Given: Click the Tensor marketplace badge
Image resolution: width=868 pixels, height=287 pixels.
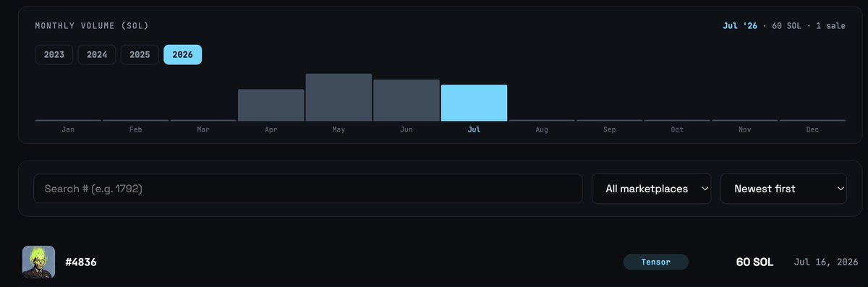Looking at the screenshot, I should [656, 262].
